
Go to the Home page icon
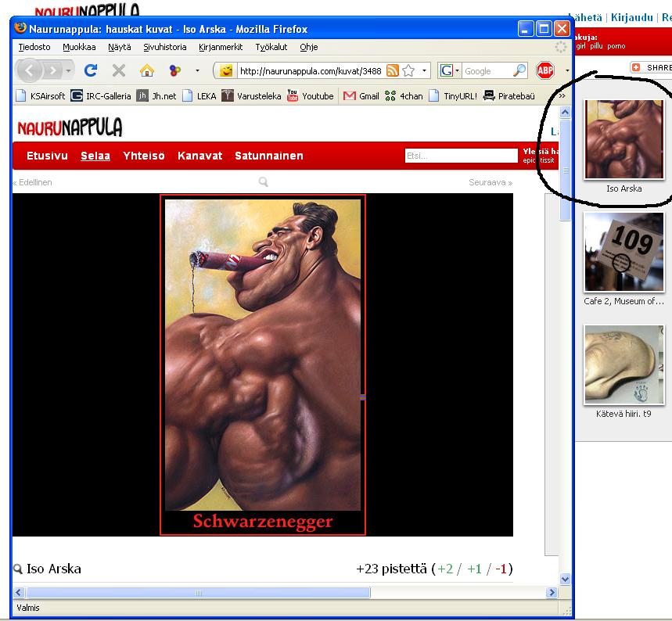(x=146, y=71)
